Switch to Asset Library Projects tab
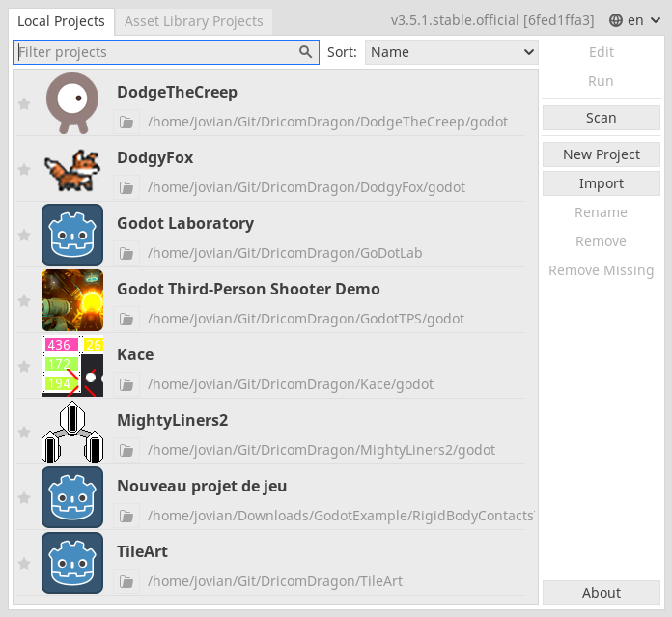Image resolution: width=672 pixels, height=617 pixels. click(194, 21)
